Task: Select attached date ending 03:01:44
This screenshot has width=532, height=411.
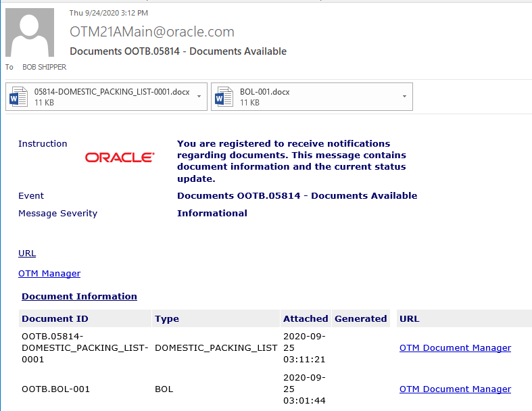Action: pos(304,389)
